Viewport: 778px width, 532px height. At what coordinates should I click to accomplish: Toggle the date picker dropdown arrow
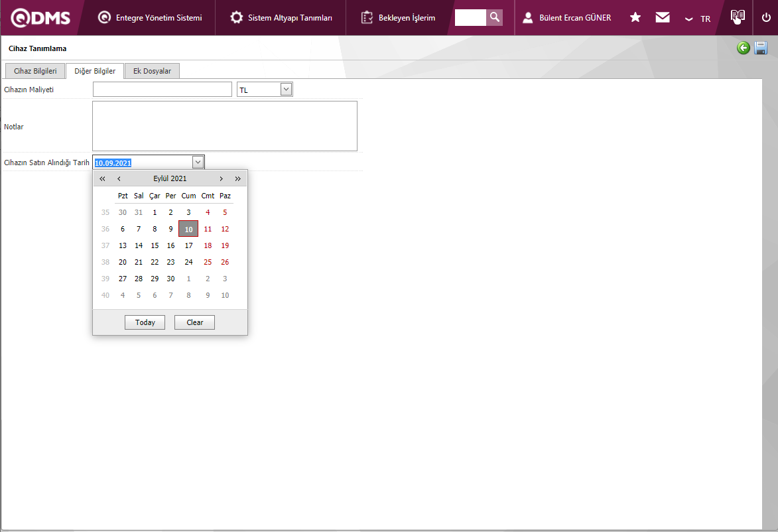pyautogui.click(x=198, y=163)
